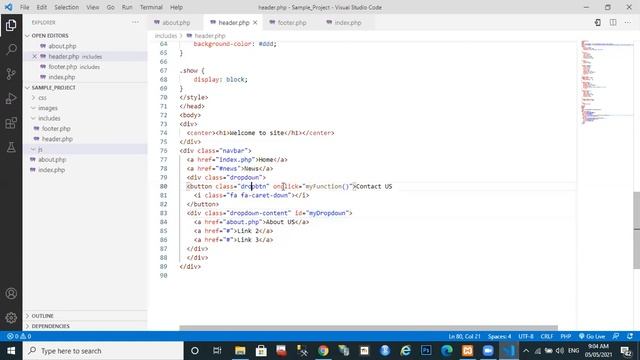Open Photoshop from taskbar
Viewport: 640px width, 360px height.
tap(426, 351)
